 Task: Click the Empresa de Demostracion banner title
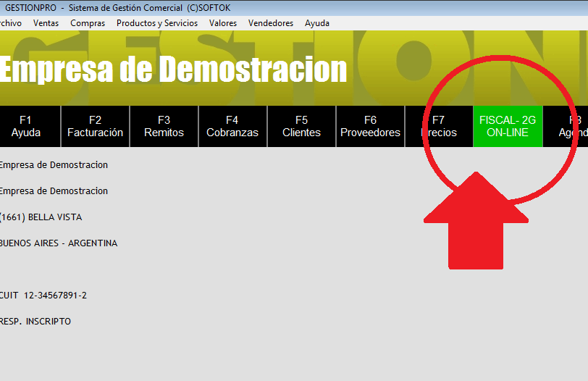click(173, 70)
